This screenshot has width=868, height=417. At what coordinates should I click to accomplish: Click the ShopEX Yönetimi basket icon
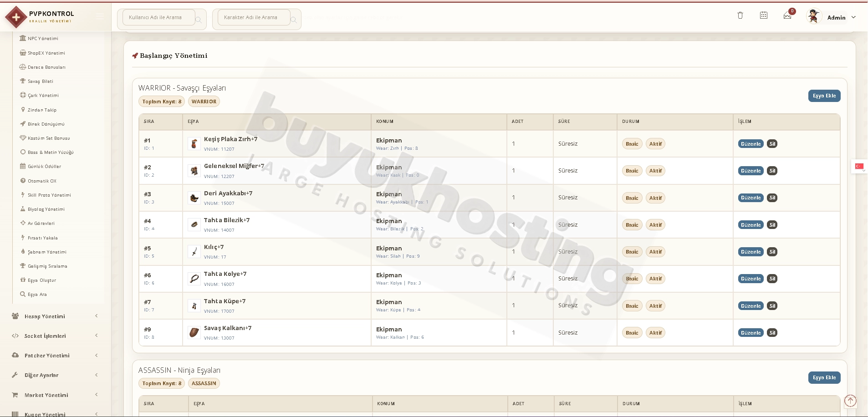point(23,53)
